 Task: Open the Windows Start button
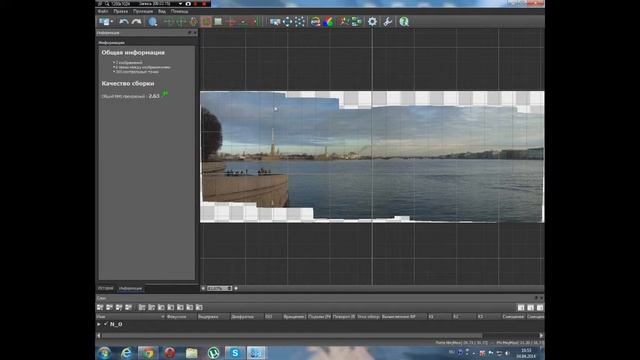tap(104, 353)
